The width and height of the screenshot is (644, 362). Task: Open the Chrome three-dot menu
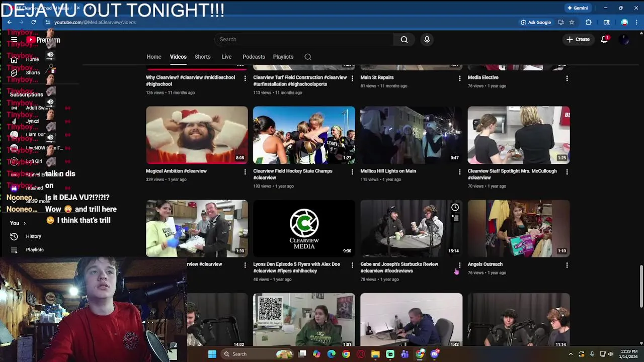coord(636,22)
